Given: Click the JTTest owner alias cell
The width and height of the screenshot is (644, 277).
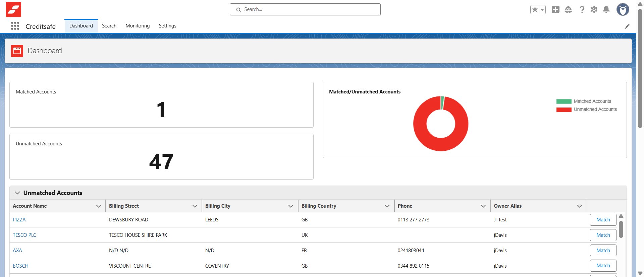Looking at the screenshot, I should point(500,220).
